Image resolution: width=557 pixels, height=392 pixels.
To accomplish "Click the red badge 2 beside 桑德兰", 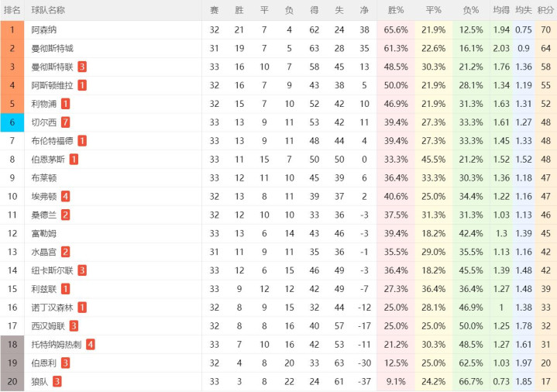I will click(65, 215).
